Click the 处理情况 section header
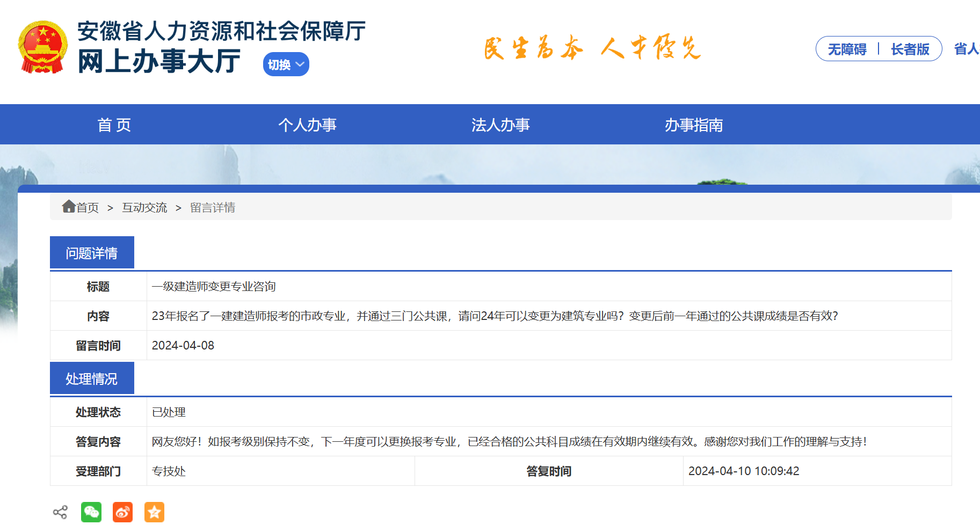The image size is (980, 532). [x=92, y=379]
